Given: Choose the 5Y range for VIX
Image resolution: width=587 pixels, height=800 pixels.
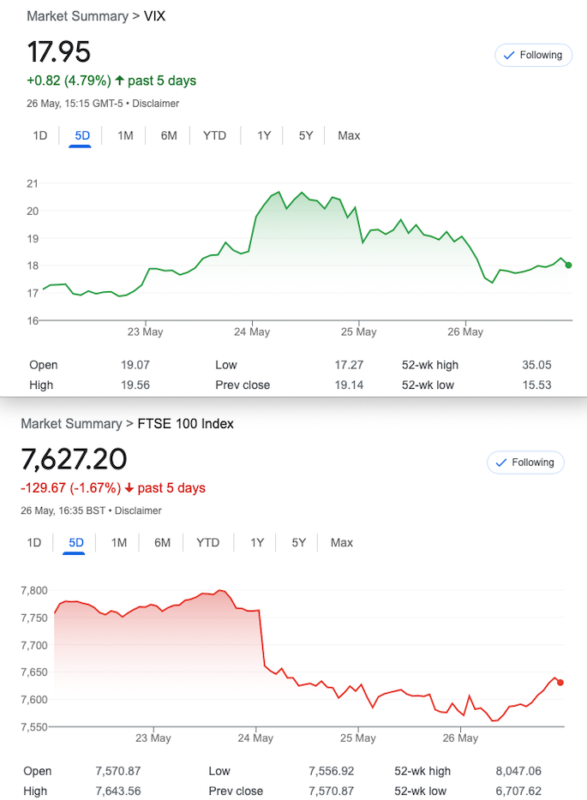Looking at the screenshot, I should click(305, 136).
